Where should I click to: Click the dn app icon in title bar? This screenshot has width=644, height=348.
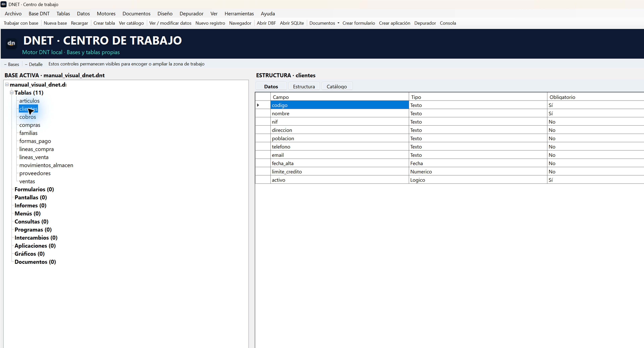pos(4,4)
